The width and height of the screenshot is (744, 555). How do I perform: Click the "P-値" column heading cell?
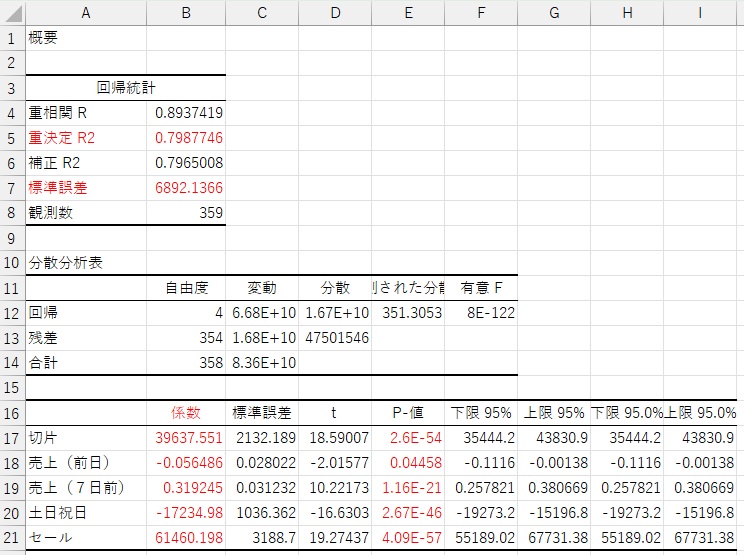click(x=408, y=412)
